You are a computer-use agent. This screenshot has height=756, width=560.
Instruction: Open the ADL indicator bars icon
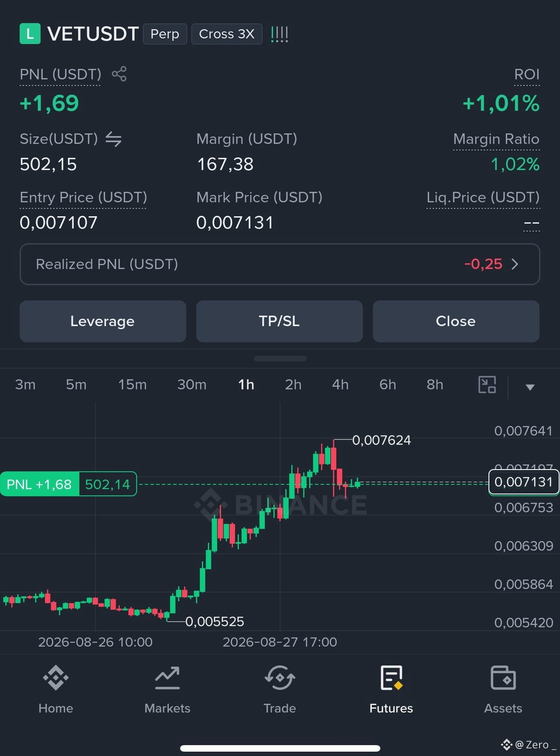280,34
